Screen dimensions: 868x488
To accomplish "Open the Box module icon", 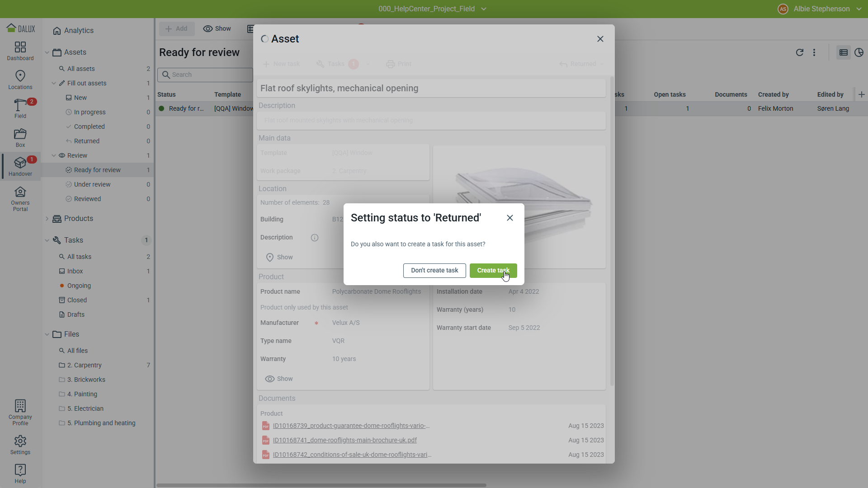I will pyautogui.click(x=20, y=137).
